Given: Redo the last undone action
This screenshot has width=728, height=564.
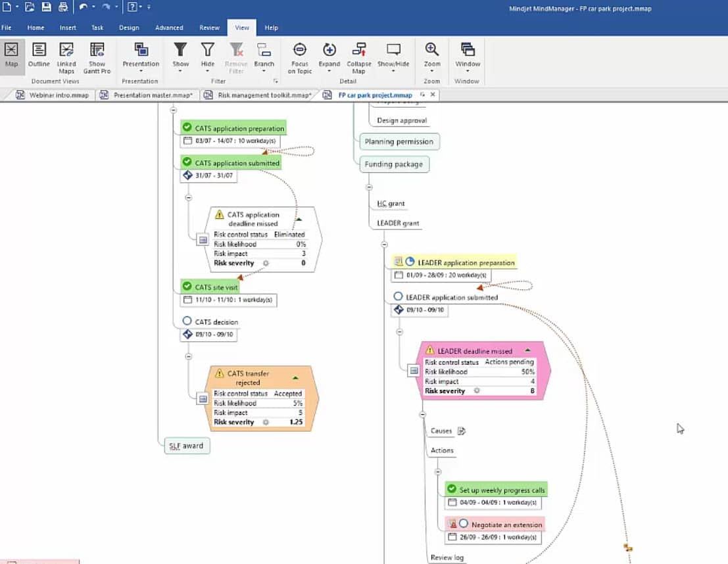Looking at the screenshot, I should [107, 7].
